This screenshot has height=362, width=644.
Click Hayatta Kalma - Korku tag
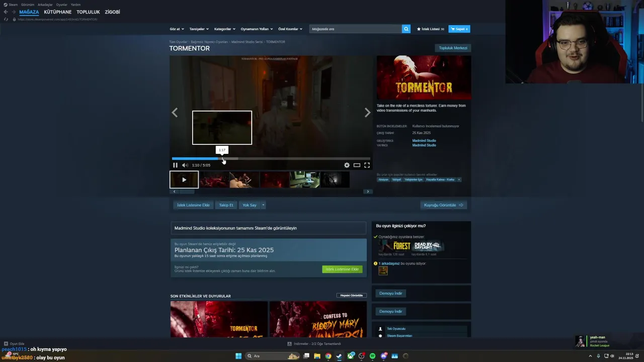click(440, 179)
